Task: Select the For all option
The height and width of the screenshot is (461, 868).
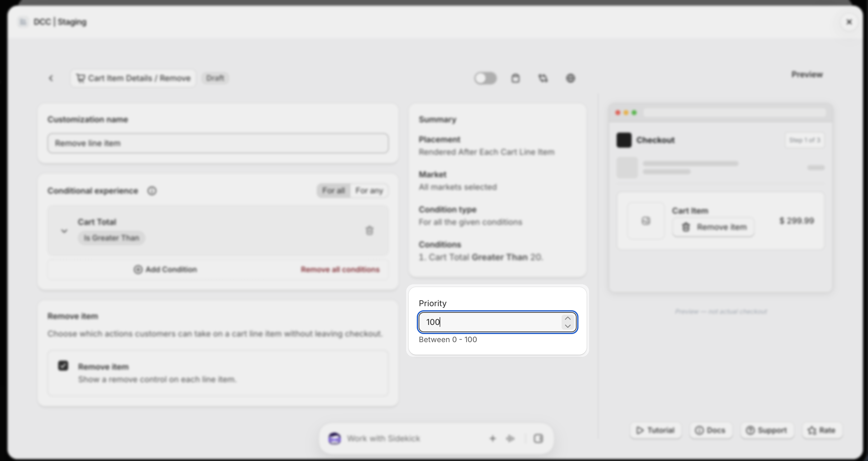Action: point(334,191)
